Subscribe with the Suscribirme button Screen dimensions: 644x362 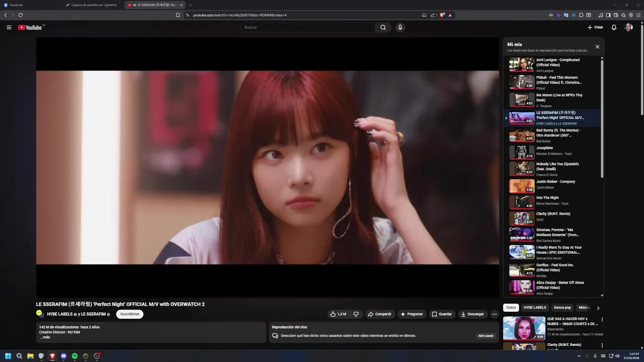[130, 314]
